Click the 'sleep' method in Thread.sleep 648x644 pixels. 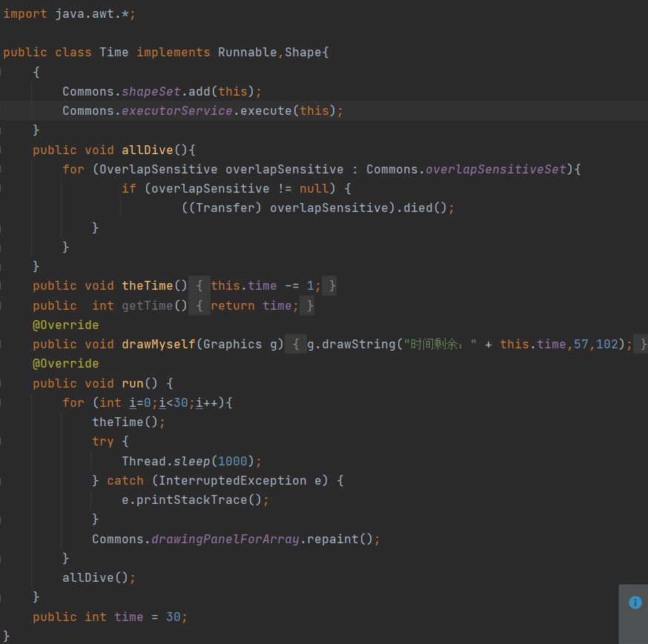click(192, 462)
